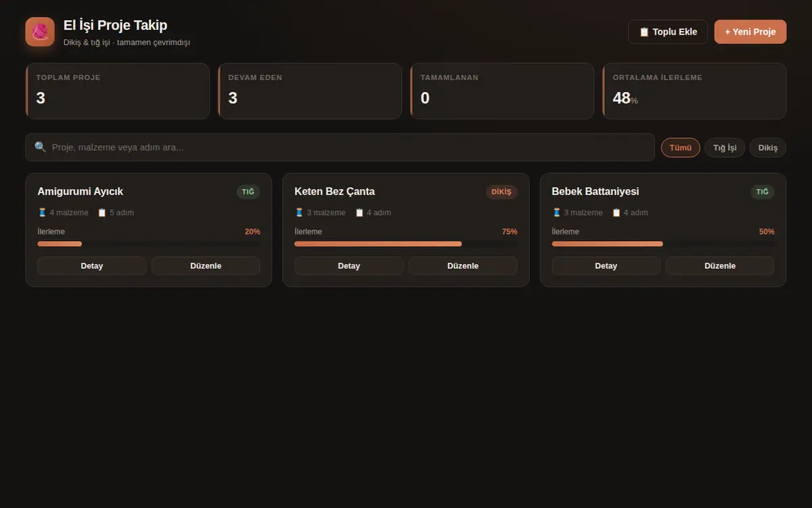
Task: Click the Bebek Battaniyesi card title
Action: 595,192
